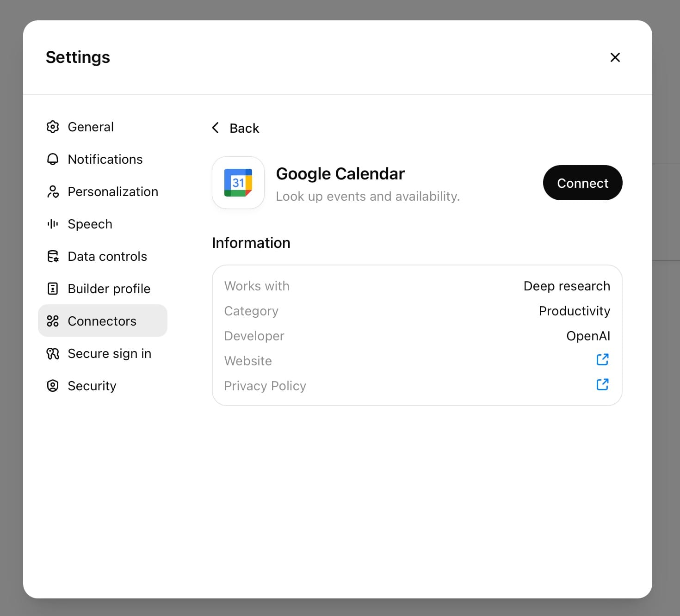Click the Back text label

(244, 128)
